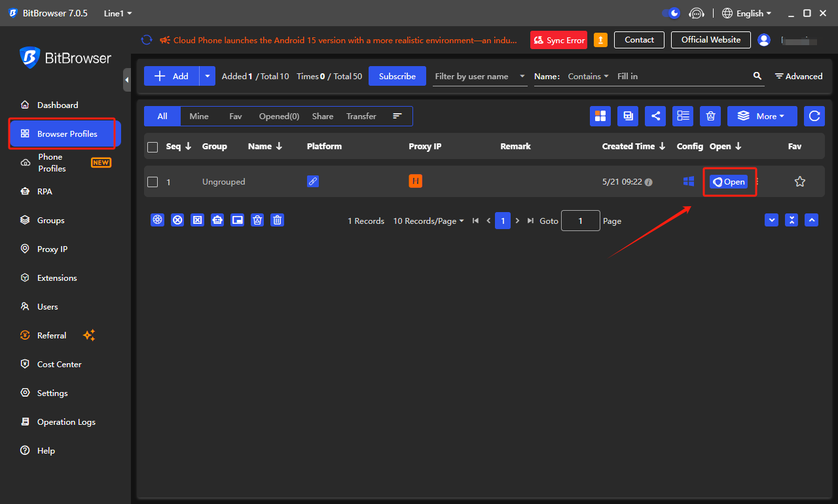Select the All tab

162,116
